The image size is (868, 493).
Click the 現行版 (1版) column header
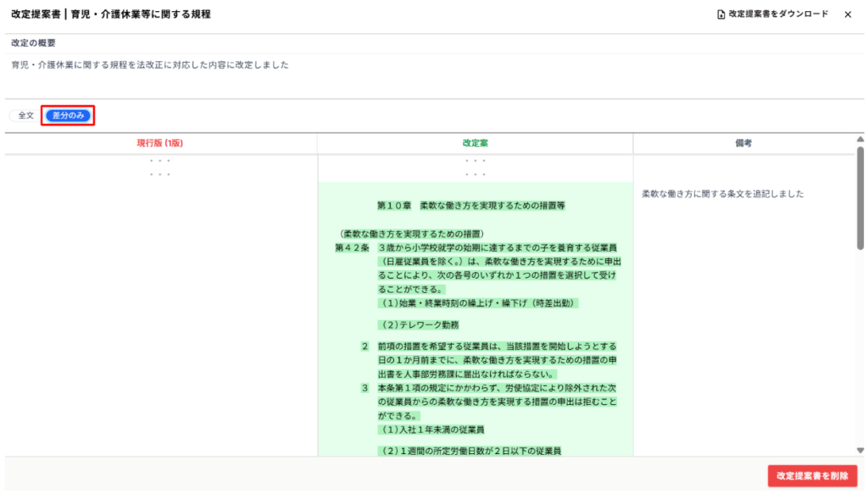[160, 143]
